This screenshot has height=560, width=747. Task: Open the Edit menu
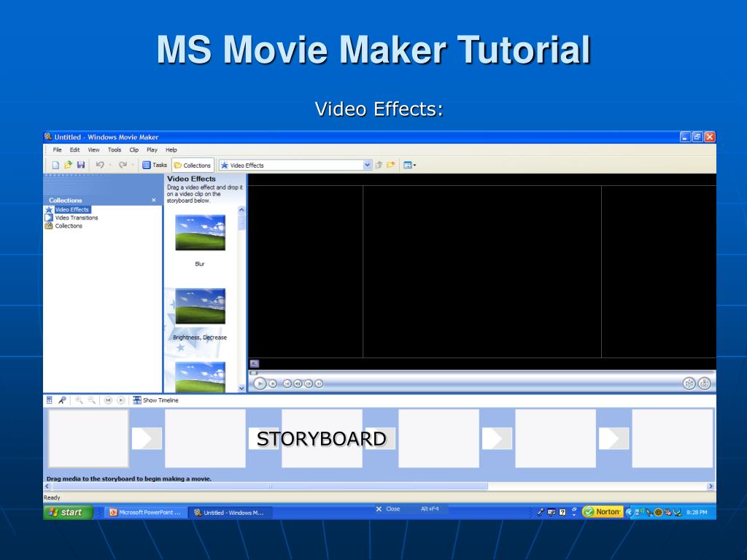[75, 149]
